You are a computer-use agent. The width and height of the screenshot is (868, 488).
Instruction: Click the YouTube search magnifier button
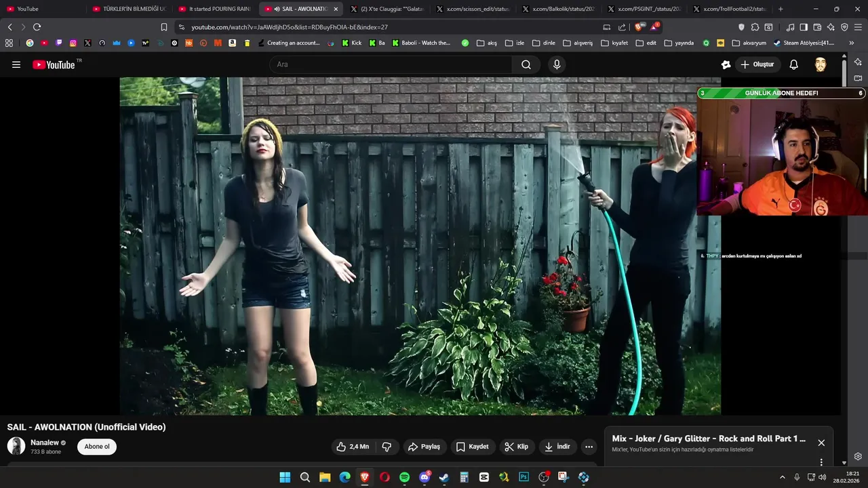pyautogui.click(x=526, y=64)
